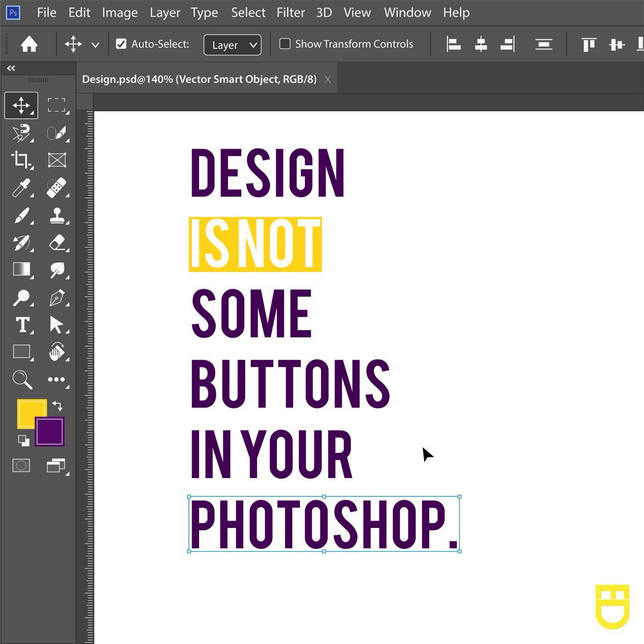Align vertical centers
This screenshot has height=644, width=644.
click(617, 44)
